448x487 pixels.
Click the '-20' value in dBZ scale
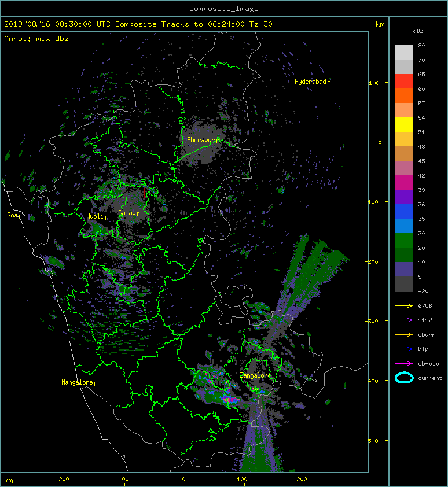(x=423, y=292)
